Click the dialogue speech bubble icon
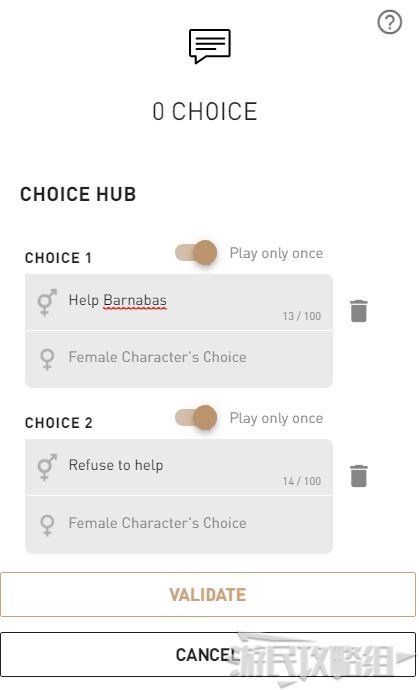The height and width of the screenshot is (690, 419). point(210,46)
